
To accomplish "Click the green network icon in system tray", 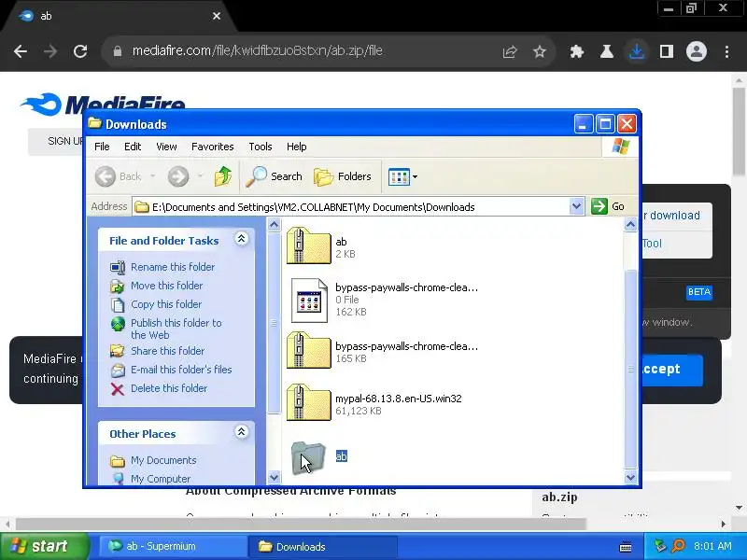I will [x=660, y=546].
